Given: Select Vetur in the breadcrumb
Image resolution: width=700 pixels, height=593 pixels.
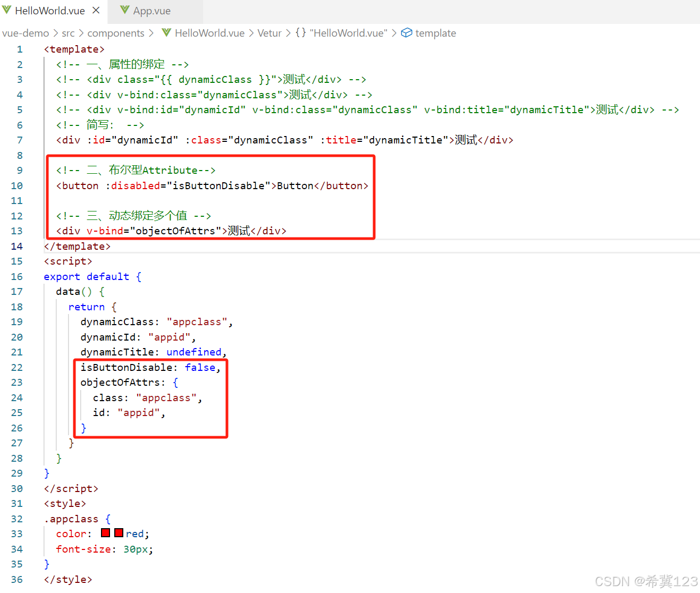Looking at the screenshot, I should click(269, 33).
